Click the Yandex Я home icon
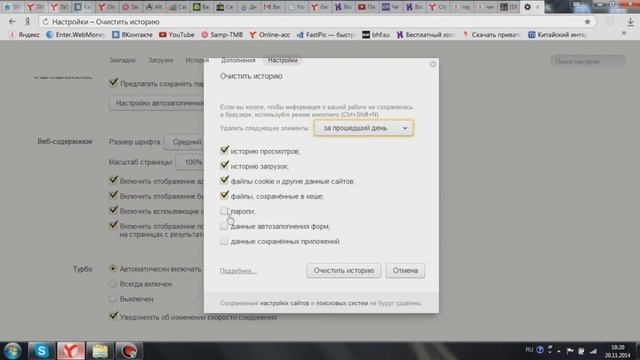Image resolution: width=640 pixels, height=360 pixels. (27, 22)
